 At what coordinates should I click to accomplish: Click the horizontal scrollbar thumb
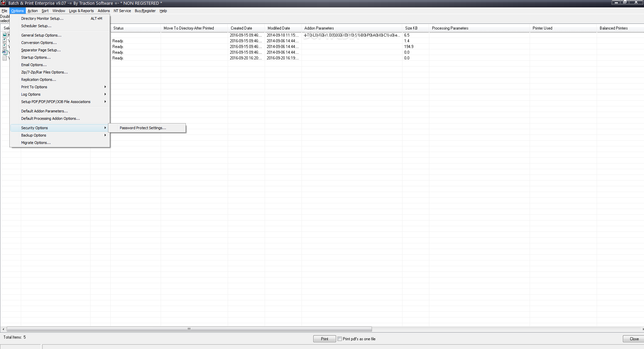(x=189, y=329)
